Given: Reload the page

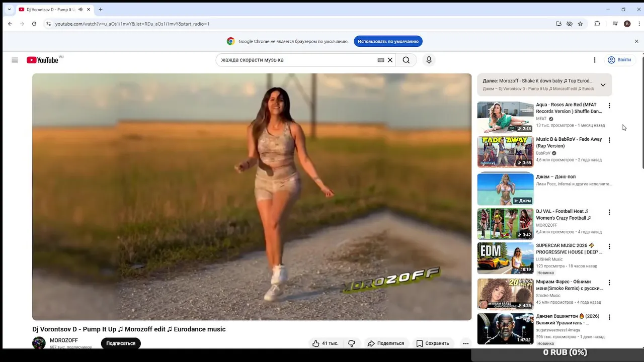Looking at the screenshot, I should click(34, 24).
